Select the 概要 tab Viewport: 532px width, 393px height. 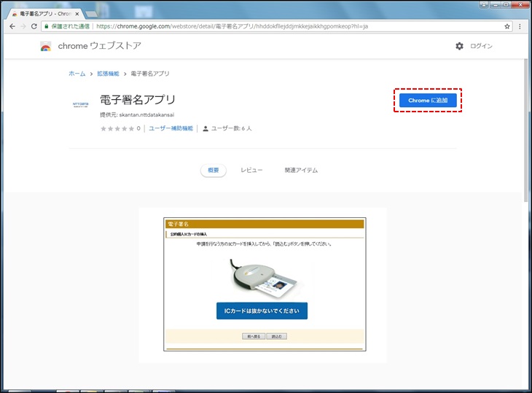(213, 170)
